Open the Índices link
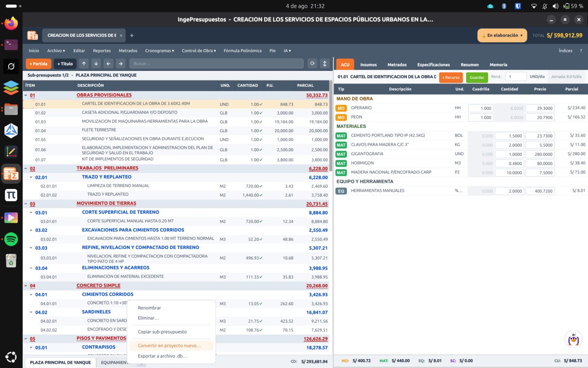 coord(565,50)
